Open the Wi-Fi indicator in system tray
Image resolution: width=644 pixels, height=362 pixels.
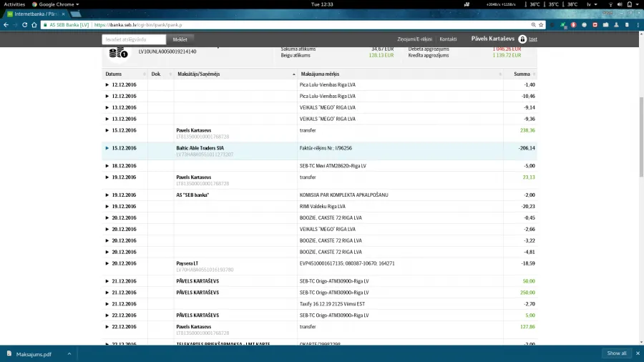click(x=611, y=4)
